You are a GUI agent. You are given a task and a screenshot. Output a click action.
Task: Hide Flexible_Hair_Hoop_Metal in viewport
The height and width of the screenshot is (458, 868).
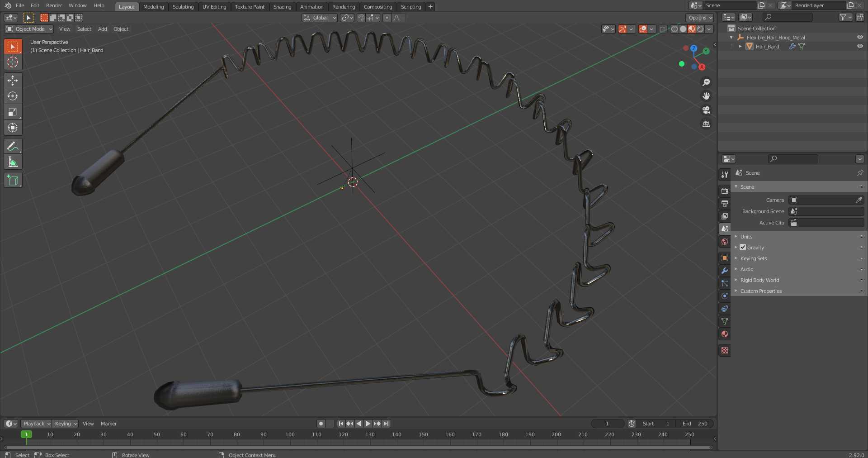(860, 37)
